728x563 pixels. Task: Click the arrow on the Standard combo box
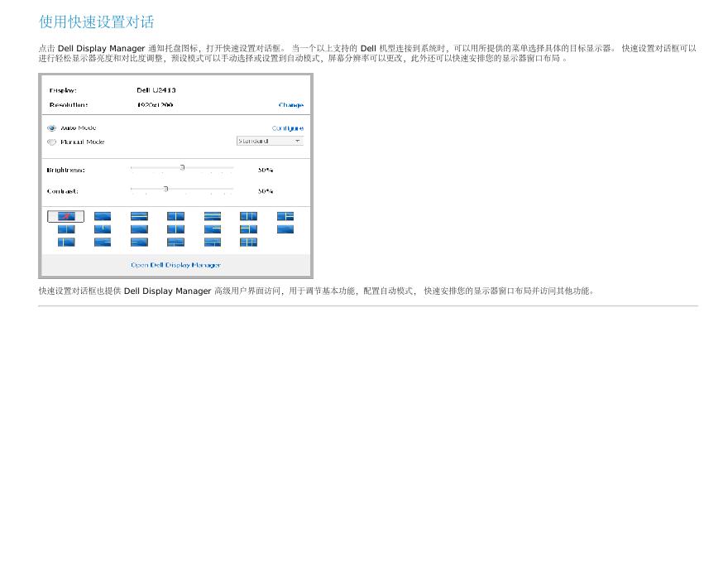point(298,141)
